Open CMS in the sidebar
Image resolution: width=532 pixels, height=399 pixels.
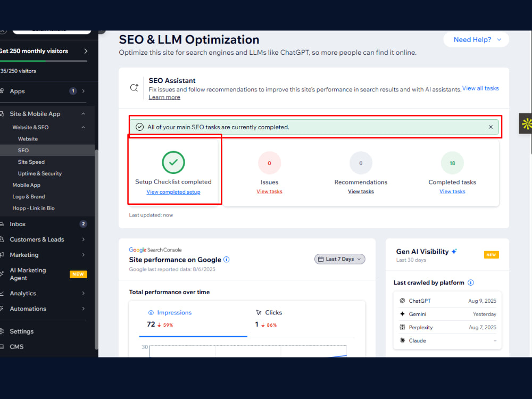click(x=16, y=346)
